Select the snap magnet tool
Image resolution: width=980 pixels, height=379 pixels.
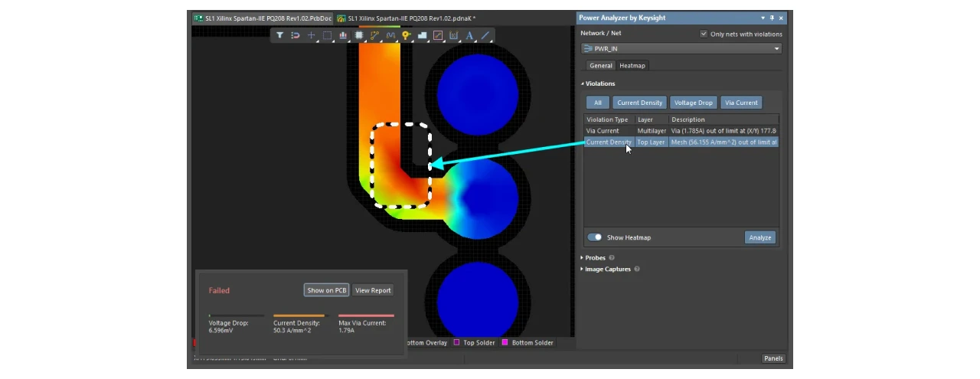coord(296,35)
